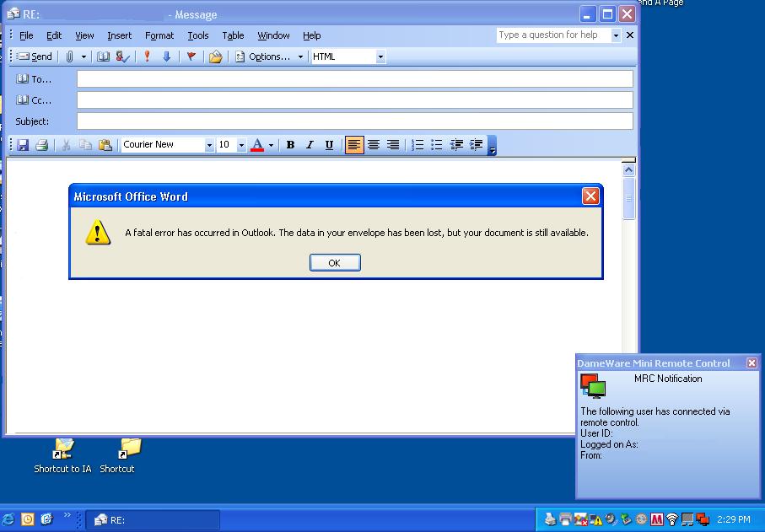Click the Type a question for help box
This screenshot has height=532, width=765.
[x=553, y=35]
